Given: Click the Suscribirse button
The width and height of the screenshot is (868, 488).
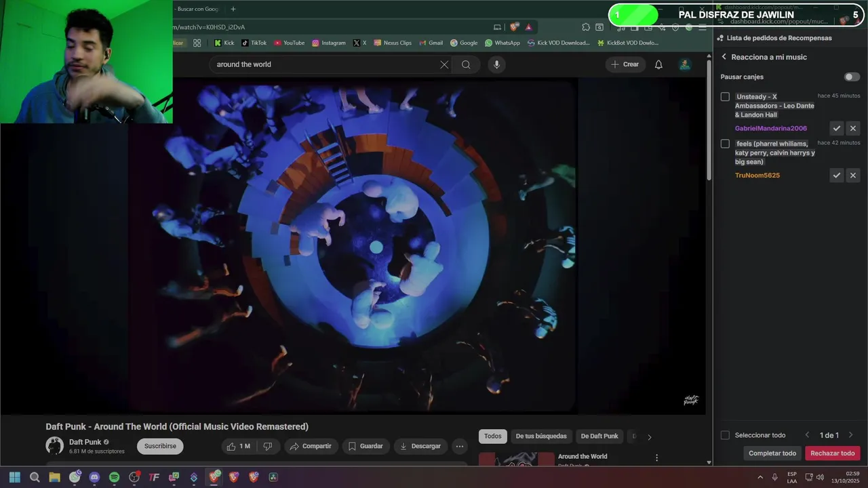Looking at the screenshot, I should [160, 446].
